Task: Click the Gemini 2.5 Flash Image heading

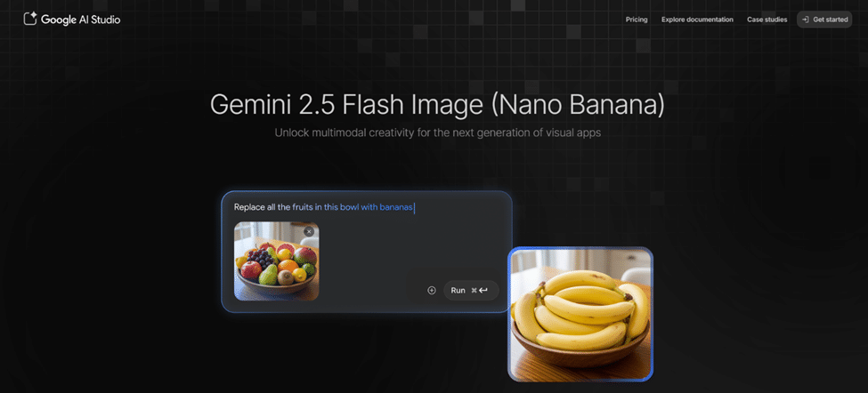Action: 437,105
